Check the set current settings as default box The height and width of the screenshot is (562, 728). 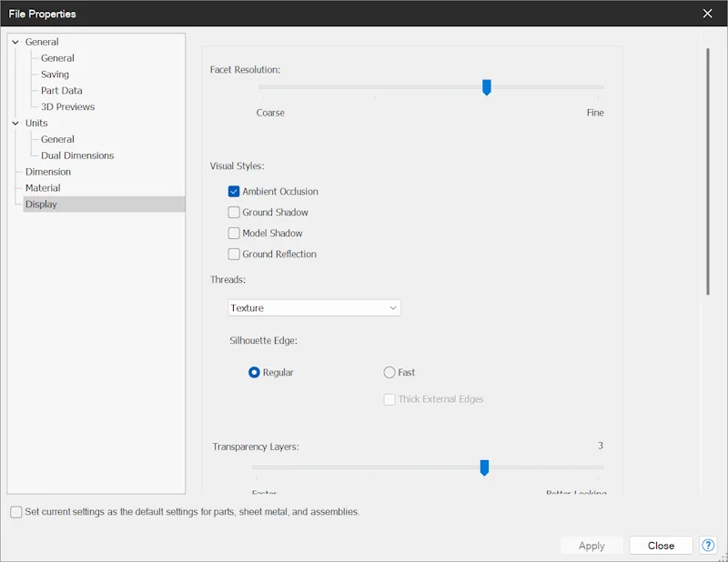point(16,512)
